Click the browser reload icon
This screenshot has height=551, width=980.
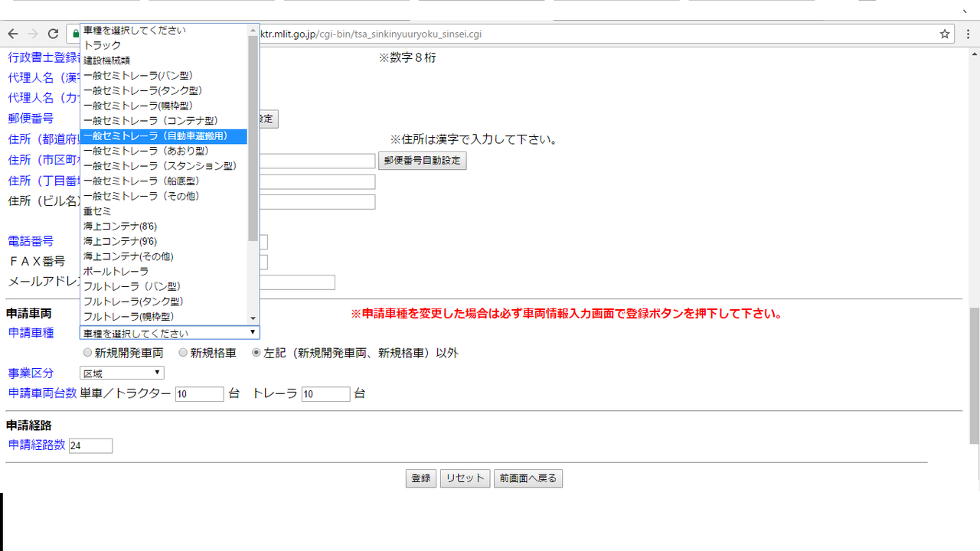pyautogui.click(x=53, y=34)
